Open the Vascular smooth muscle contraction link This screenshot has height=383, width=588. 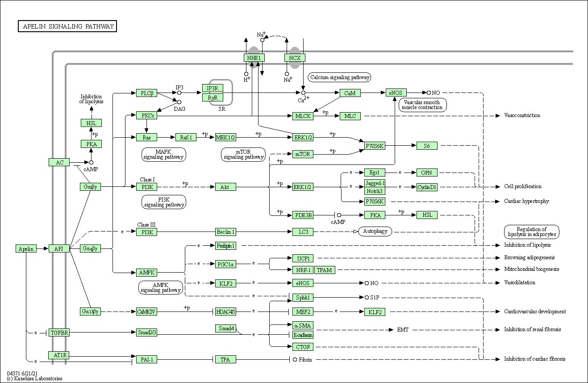pyautogui.click(x=422, y=105)
